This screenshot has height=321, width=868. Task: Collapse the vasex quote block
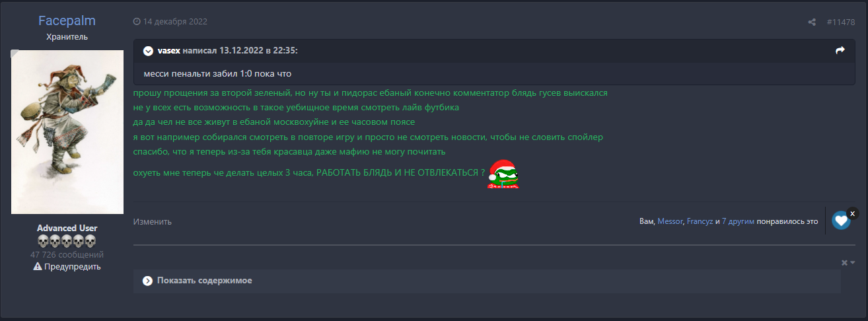tap(148, 51)
